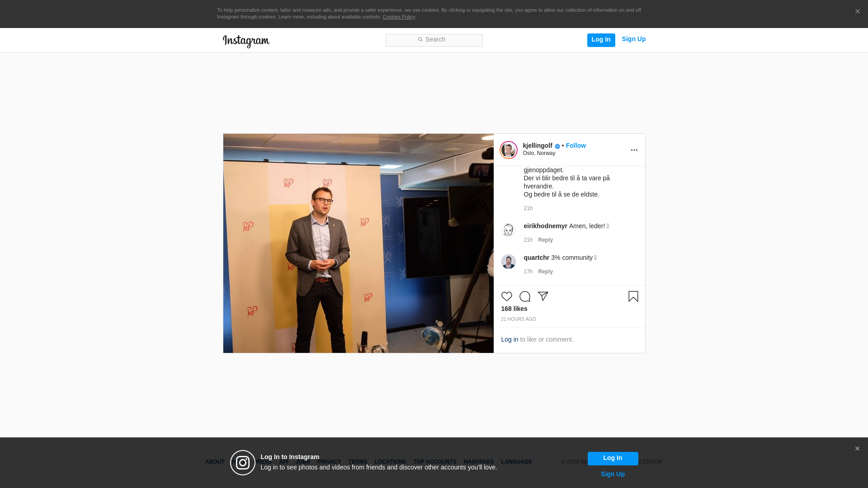
Task: Click the comment bubble icon
Action: [524, 296]
